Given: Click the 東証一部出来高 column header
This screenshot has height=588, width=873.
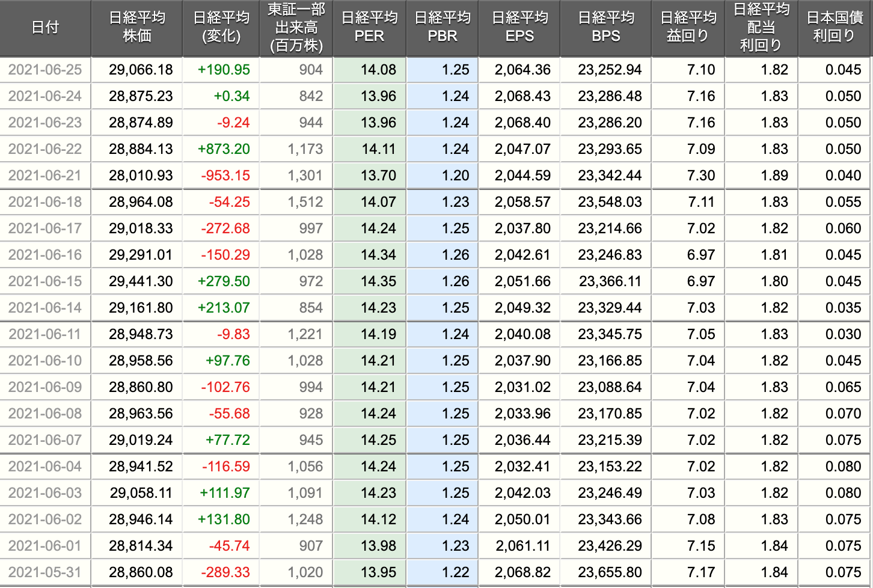Looking at the screenshot, I should (x=296, y=28).
